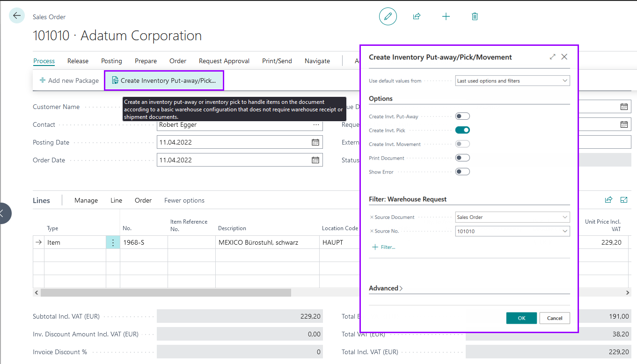Click the Contact field ellipsis lookup
The width and height of the screenshot is (637, 364).
[316, 124]
